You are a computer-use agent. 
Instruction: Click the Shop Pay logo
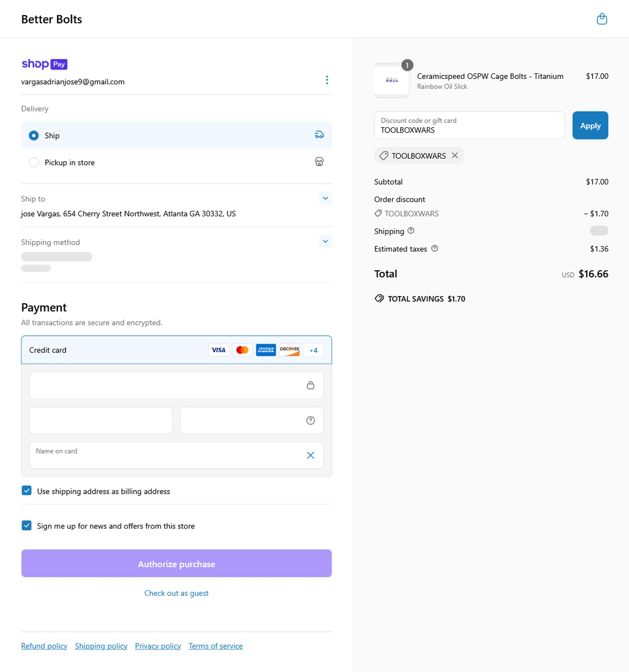point(44,64)
